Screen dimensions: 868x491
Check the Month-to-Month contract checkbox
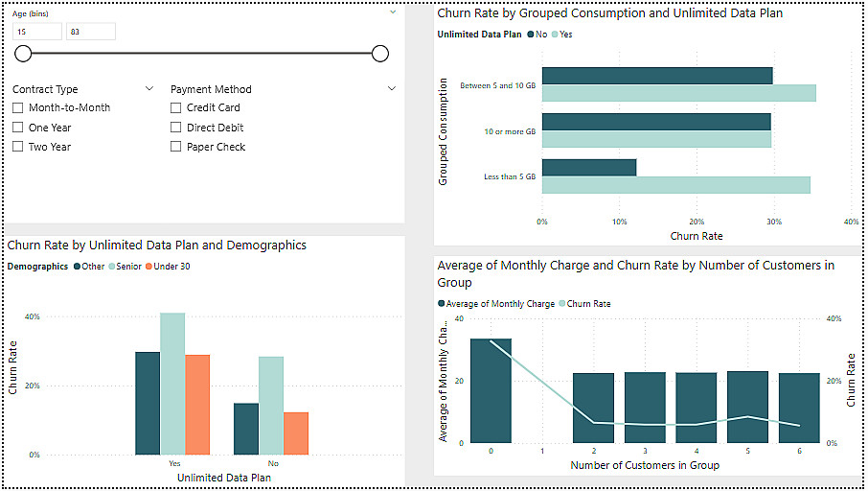(x=18, y=108)
